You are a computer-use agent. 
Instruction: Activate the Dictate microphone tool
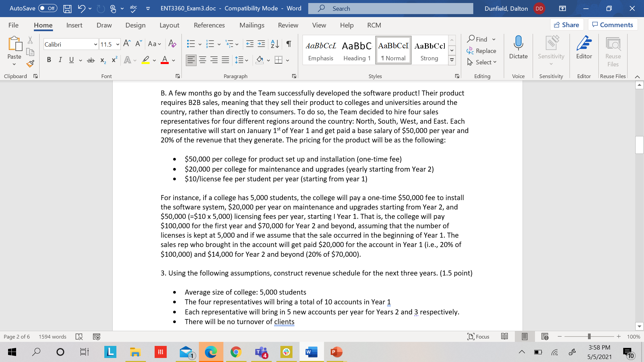(x=518, y=49)
